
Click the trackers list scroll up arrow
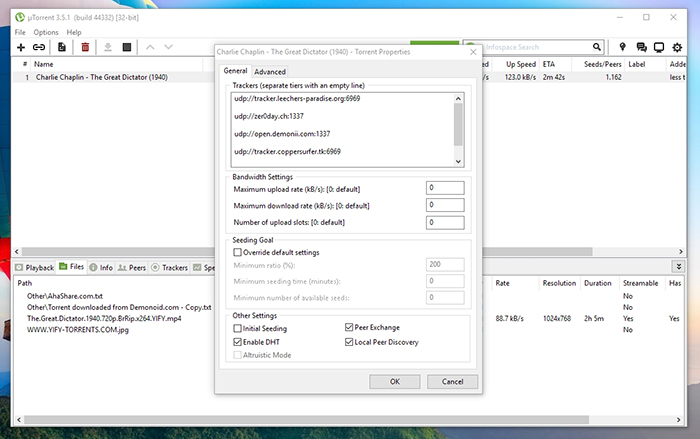pos(458,98)
